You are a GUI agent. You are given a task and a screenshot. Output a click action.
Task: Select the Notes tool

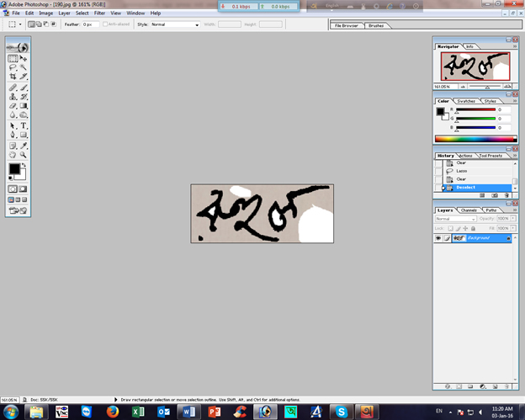(x=13, y=146)
